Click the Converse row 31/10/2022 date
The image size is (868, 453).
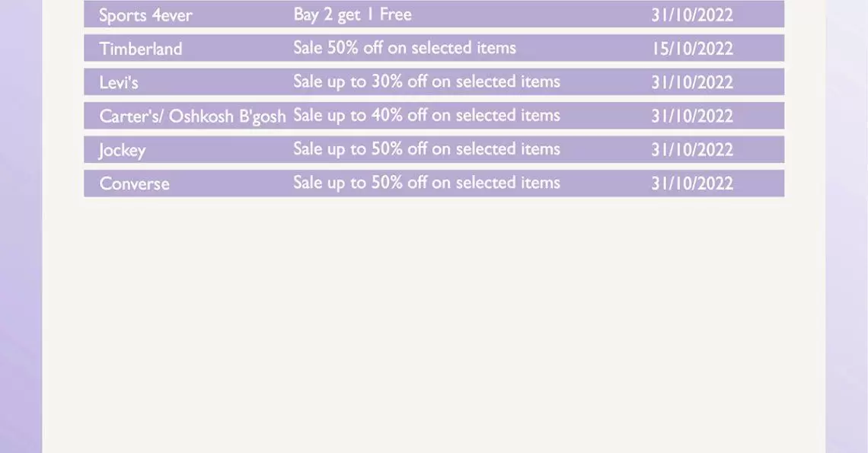pos(692,183)
